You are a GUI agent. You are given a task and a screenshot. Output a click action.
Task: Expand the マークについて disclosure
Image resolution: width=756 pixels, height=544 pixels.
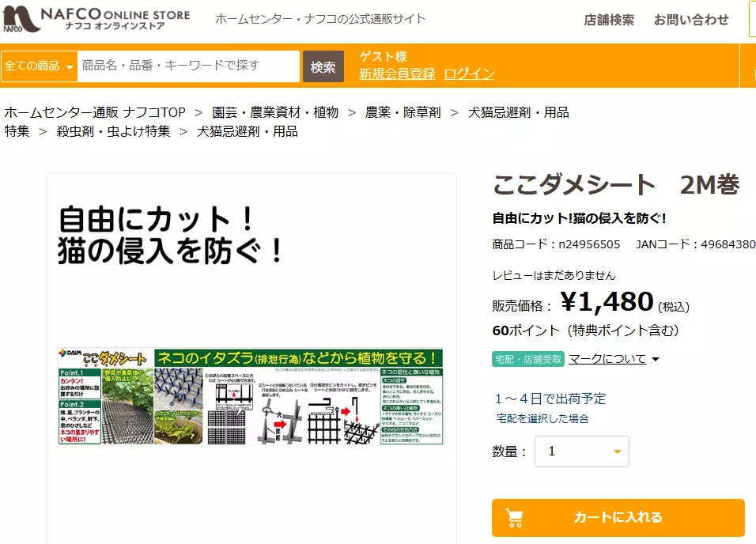[614, 359]
